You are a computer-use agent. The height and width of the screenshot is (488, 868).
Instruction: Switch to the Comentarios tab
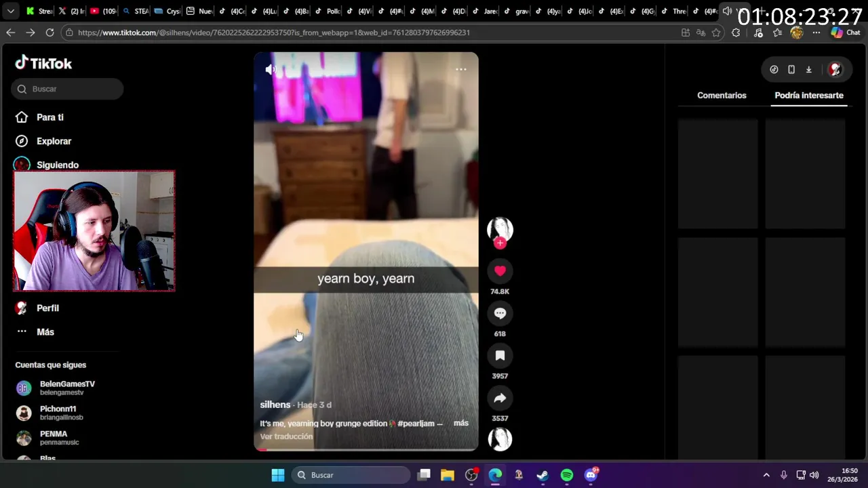pos(722,96)
